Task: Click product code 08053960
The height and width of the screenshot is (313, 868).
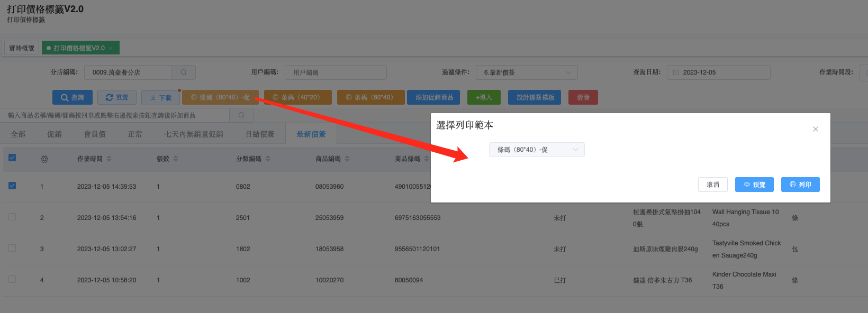Action: pos(329,187)
